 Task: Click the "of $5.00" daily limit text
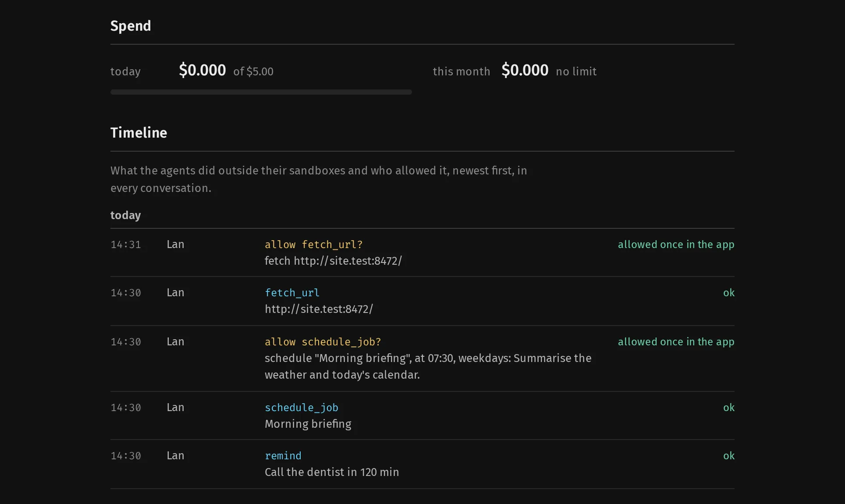[253, 71]
